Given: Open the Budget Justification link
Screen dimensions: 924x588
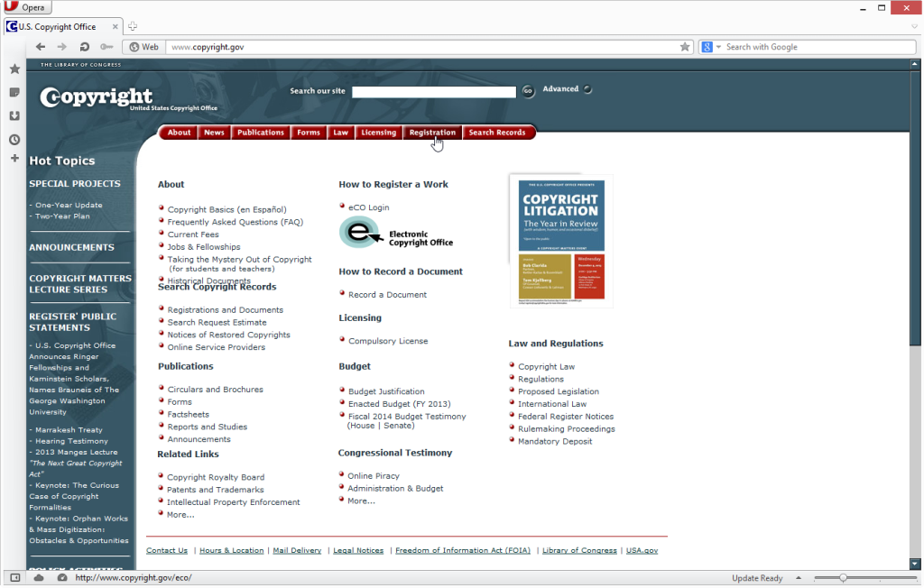Looking at the screenshot, I should [x=386, y=391].
